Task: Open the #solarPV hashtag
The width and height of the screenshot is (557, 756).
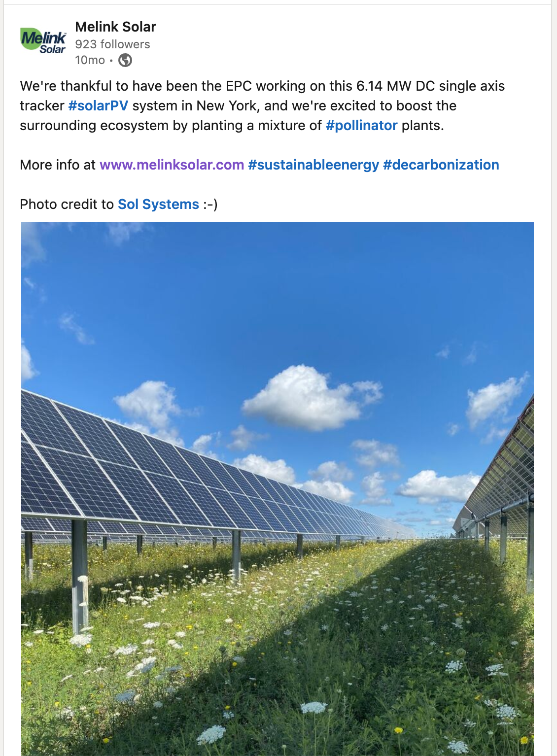Action: click(98, 105)
